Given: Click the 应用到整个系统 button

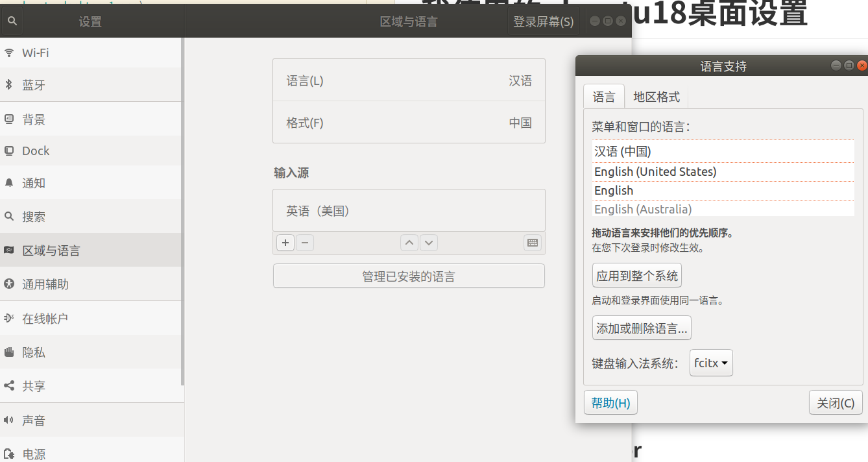Looking at the screenshot, I should pyautogui.click(x=637, y=276).
